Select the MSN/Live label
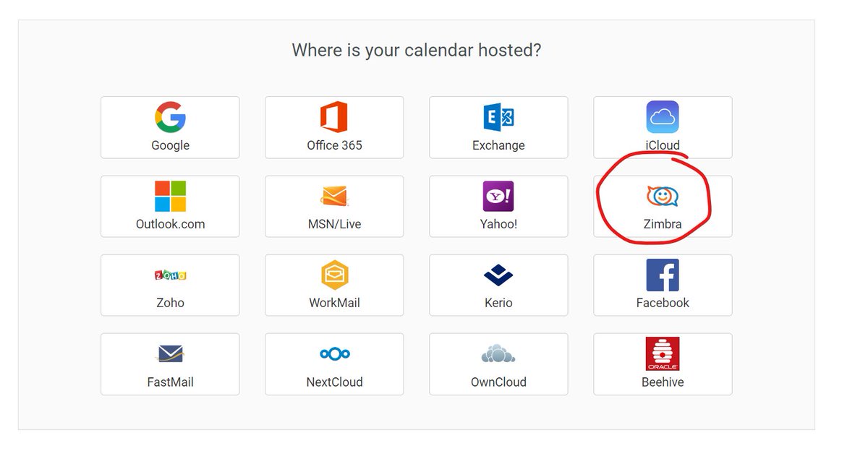Viewport: 868px width, 464px height. [334, 224]
